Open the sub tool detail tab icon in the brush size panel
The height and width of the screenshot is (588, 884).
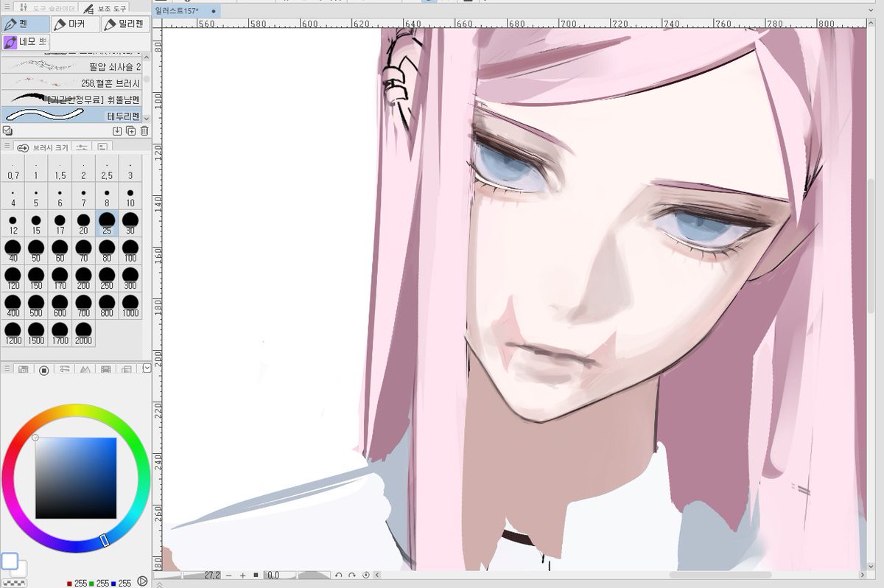(x=102, y=147)
